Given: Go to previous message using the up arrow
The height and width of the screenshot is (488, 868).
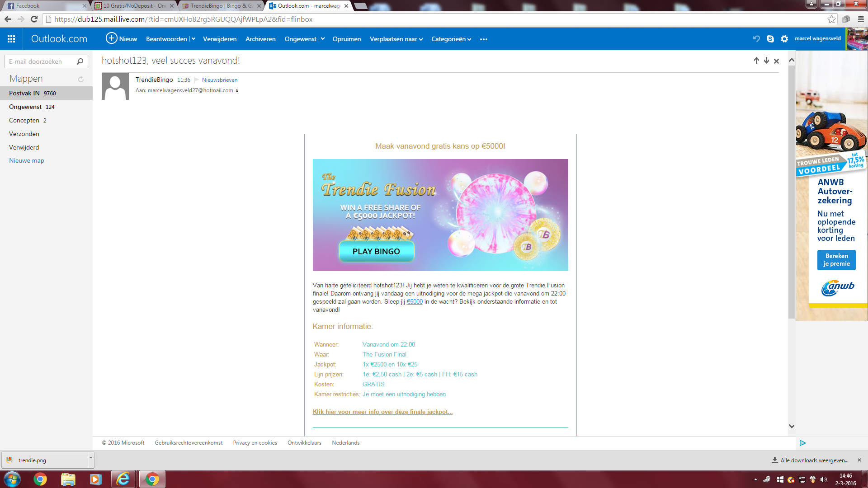Looking at the screenshot, I should coord(756,60).
